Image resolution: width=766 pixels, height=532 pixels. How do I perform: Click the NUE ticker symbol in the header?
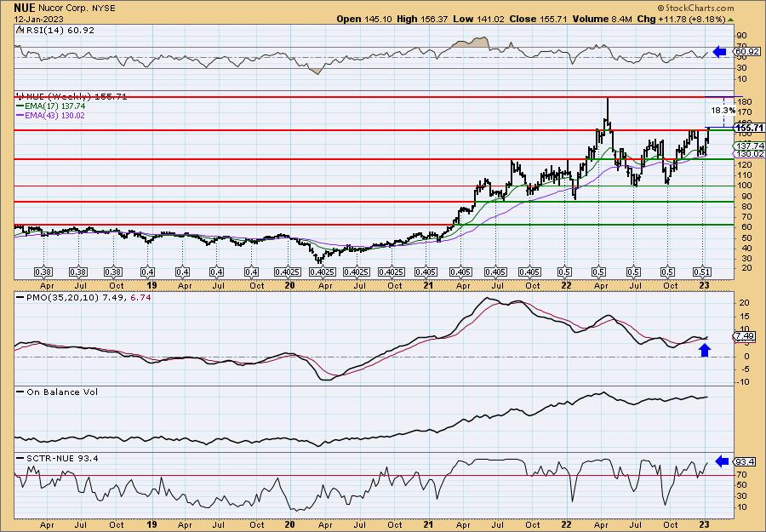pyautogui.click(x=25, y=8)
